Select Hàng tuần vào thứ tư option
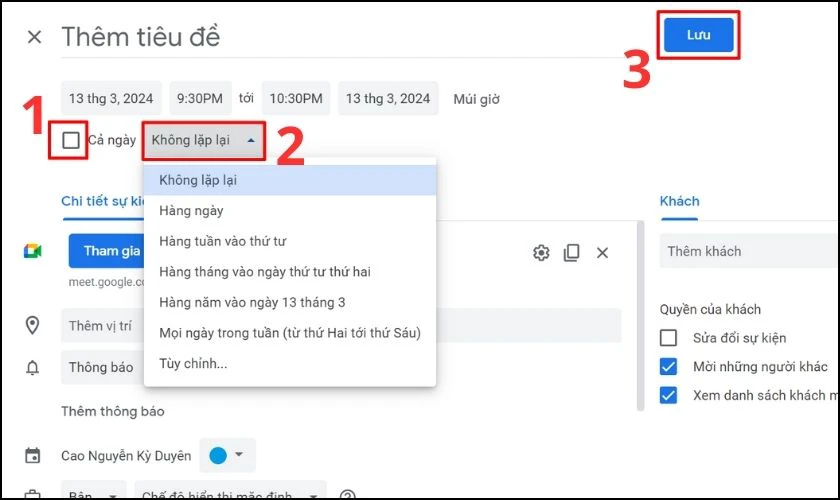Viewport: 840px width, 500px height. [290, 241]
